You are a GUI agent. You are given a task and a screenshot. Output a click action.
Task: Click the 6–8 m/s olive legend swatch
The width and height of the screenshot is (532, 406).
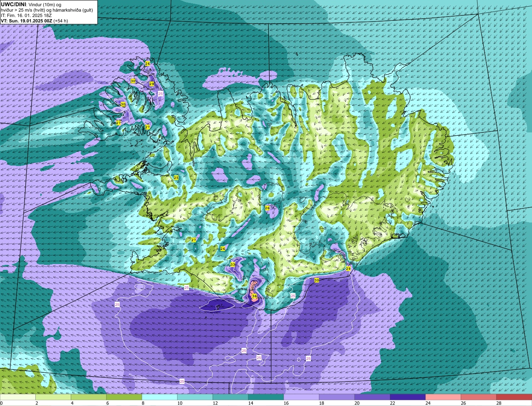click(x=124, y=397)
